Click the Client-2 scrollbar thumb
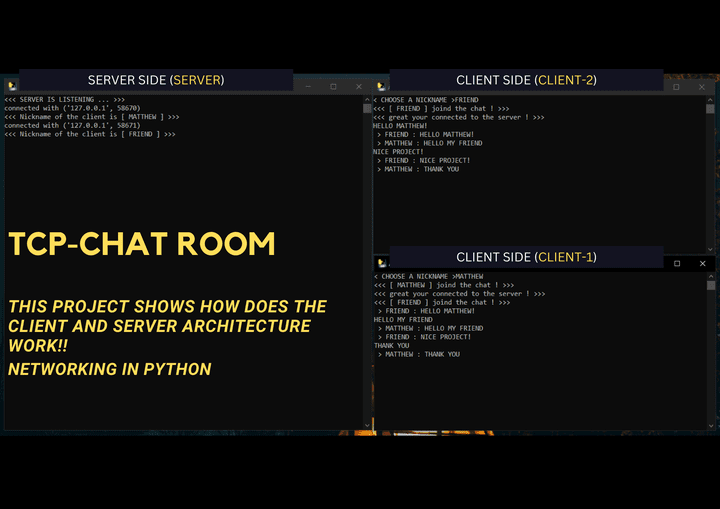 point(710,109)
